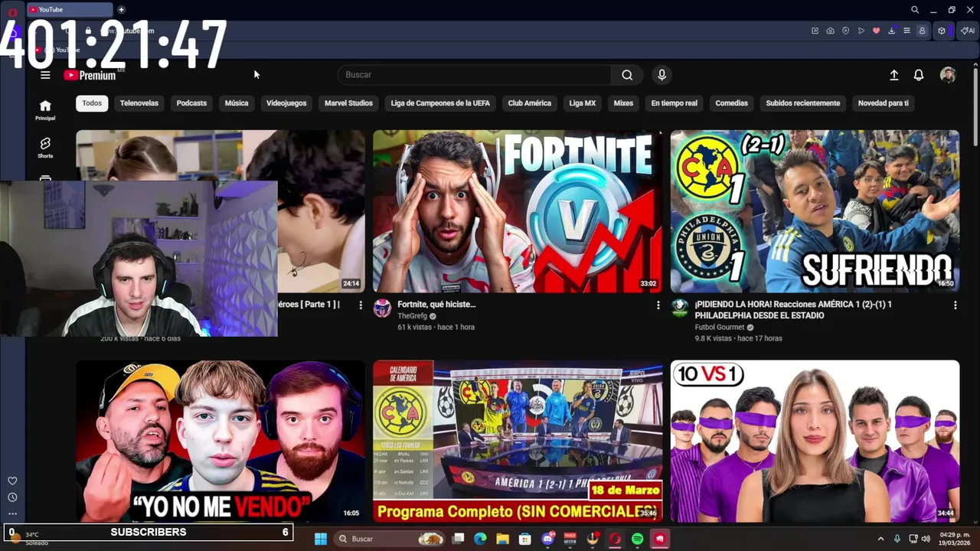Screen dimensions: 980x551
Task: Open 'Fortnite, qué hiciste...' video title
Action: coord(436,305)
